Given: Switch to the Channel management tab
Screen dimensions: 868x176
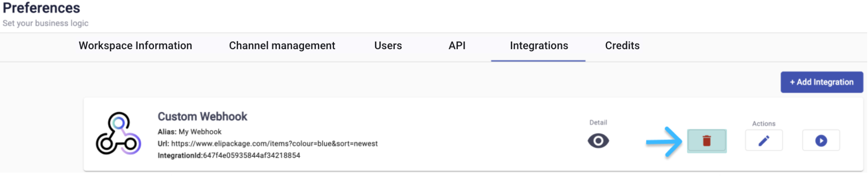Looking at the screenshot, I should click(282, 45).
